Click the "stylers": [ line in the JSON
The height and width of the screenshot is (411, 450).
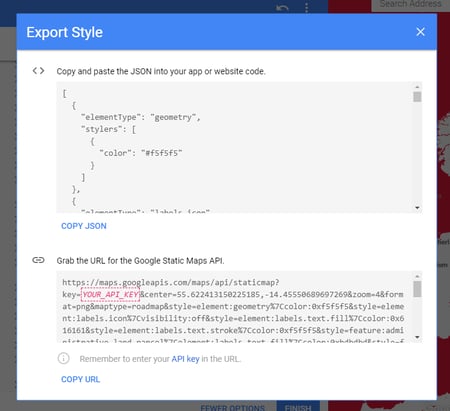click(x=109, y=129)
